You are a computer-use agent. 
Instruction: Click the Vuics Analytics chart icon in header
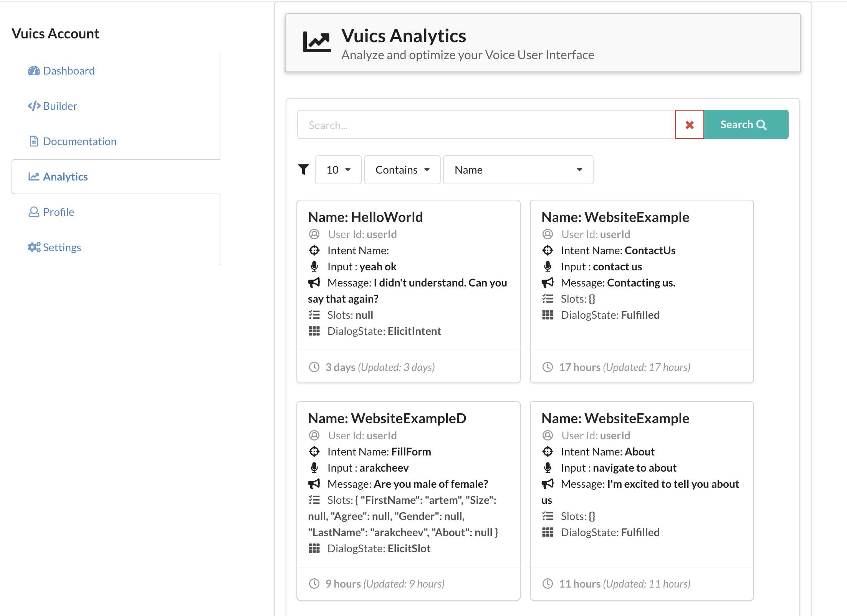tap(316, 41)
